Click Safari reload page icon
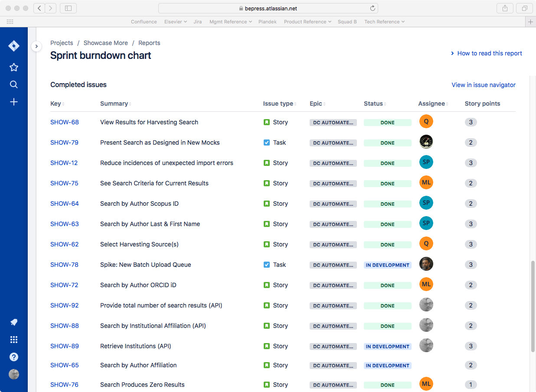This screenshot has width=536, height=392. tap(373, 8)
